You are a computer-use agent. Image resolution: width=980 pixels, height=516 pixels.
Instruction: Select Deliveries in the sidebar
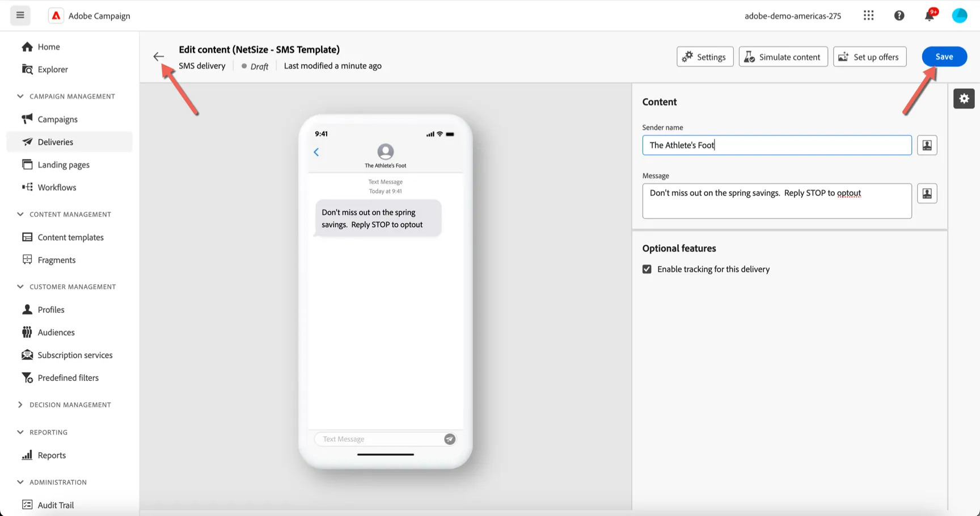point(69,142)
